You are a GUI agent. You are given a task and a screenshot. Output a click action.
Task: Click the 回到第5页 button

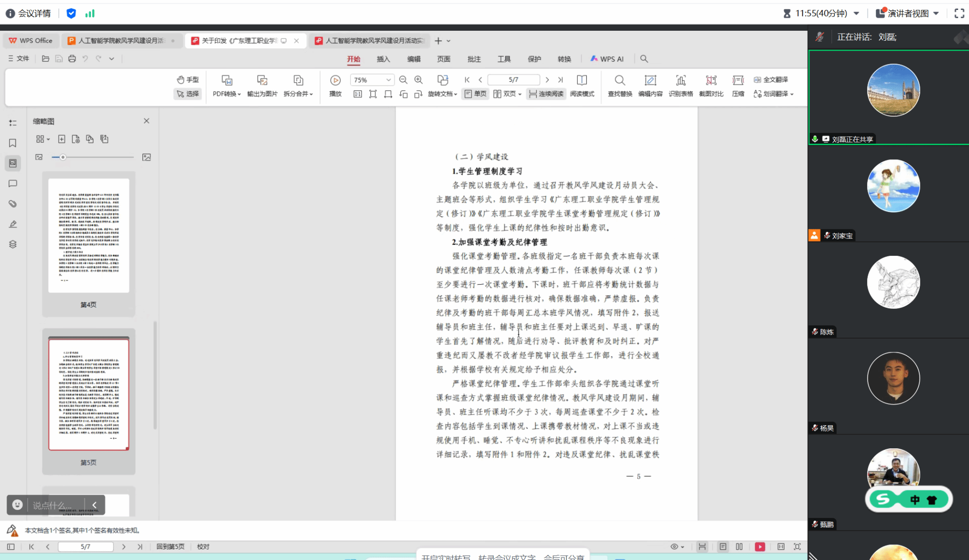click(x=170, y=546)
